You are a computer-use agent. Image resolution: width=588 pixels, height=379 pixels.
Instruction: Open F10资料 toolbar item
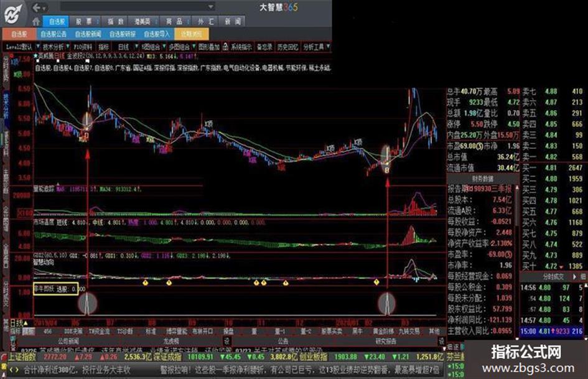pyautogui.click(x=83, y=47)
